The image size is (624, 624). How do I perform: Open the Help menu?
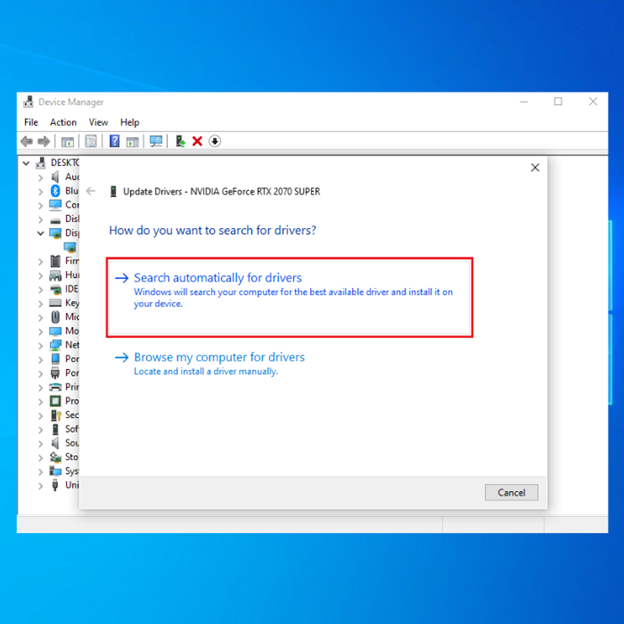(x=130, y=122)
